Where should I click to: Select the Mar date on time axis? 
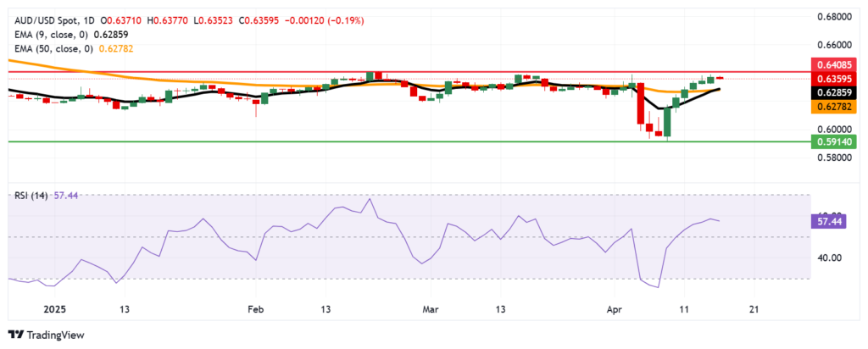coord(432,310)
